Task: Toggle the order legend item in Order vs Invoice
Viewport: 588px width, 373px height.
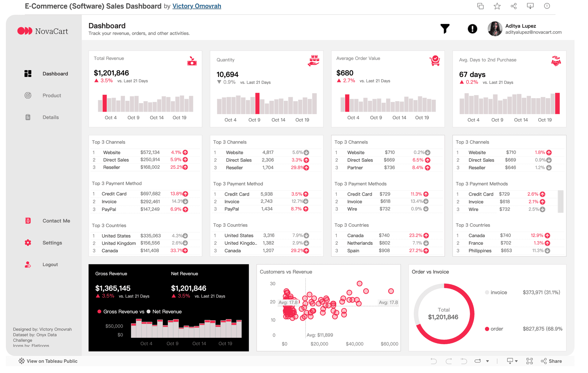Action: (494, 329)
